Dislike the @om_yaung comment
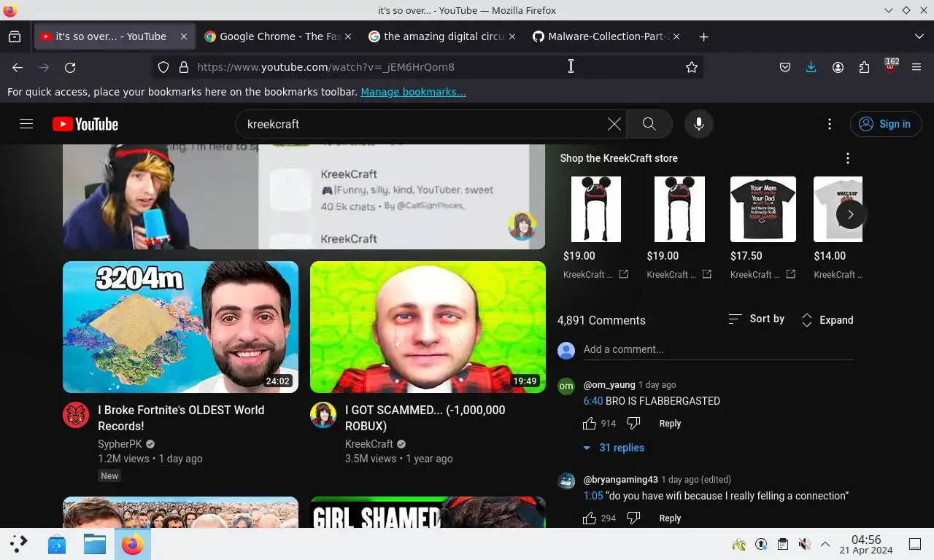 click(x=633, y=424)
